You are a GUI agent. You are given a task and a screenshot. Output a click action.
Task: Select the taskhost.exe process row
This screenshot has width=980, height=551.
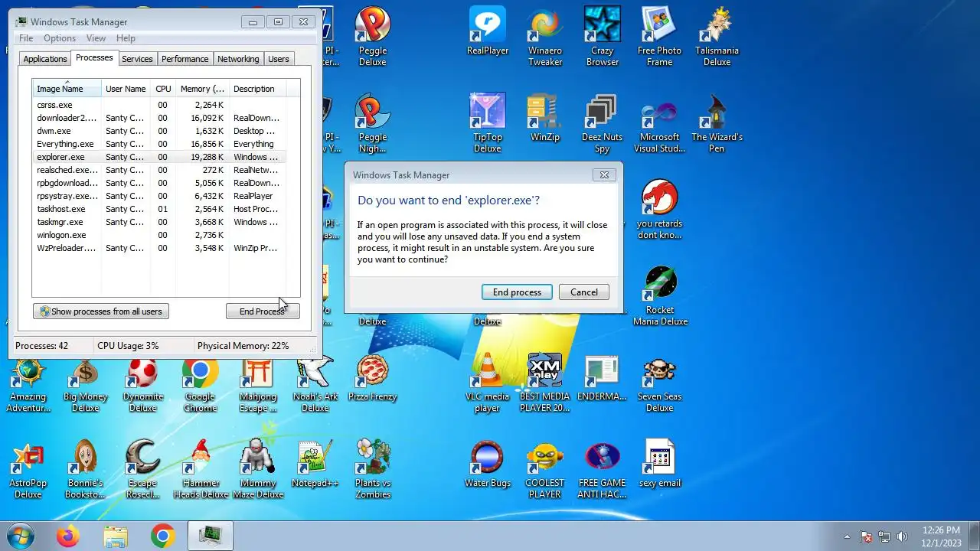158,209
